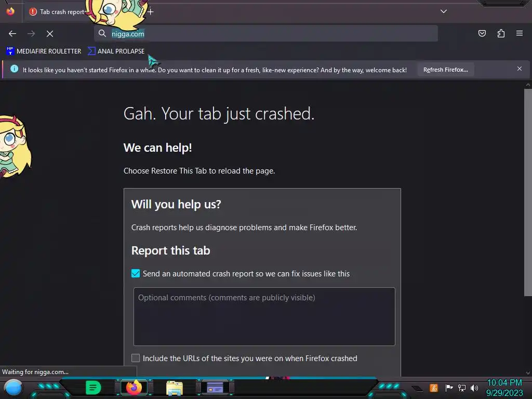Expand the list all tabs chevron

(444, 11)
